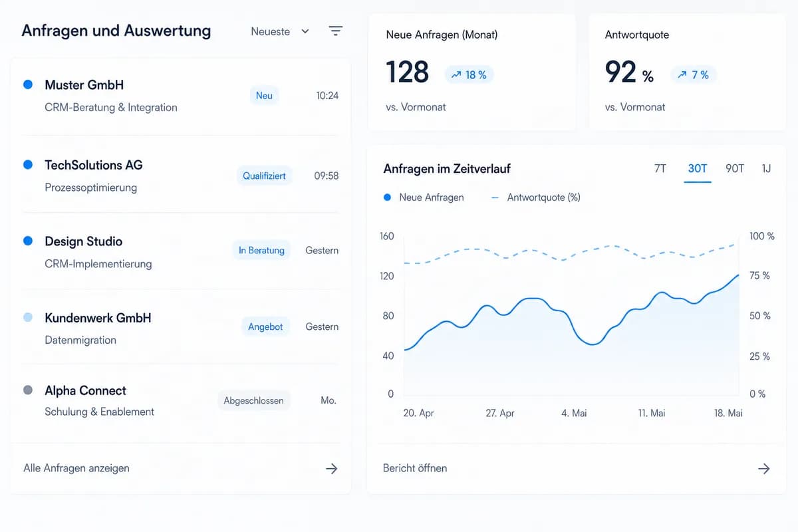Click the Qualifiziert tag on TechSolutions AG
The height and width of the screenshot is (532, 798).
click(x=264, y=176)
